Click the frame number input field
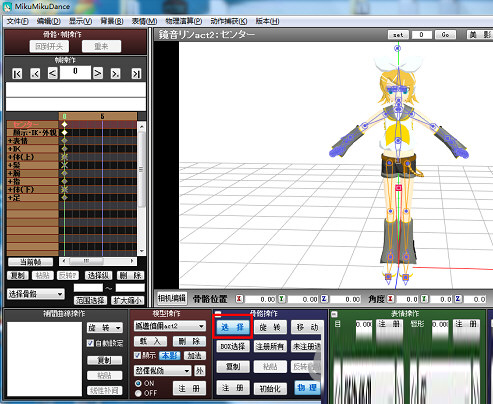This screenshot has height=404, width=493. pos(75,72)
